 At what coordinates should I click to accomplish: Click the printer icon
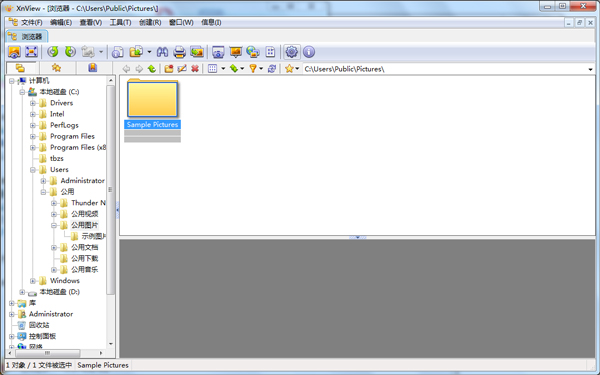coord(179,52)
